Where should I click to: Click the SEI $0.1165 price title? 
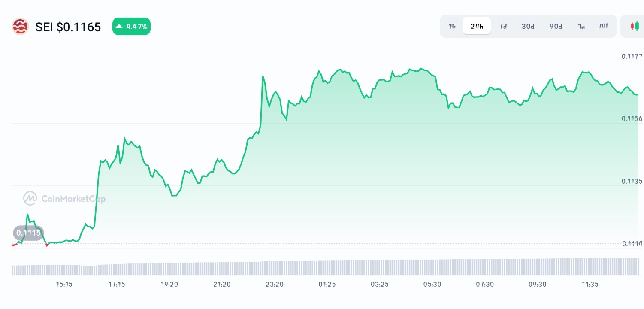pos(68,27)
